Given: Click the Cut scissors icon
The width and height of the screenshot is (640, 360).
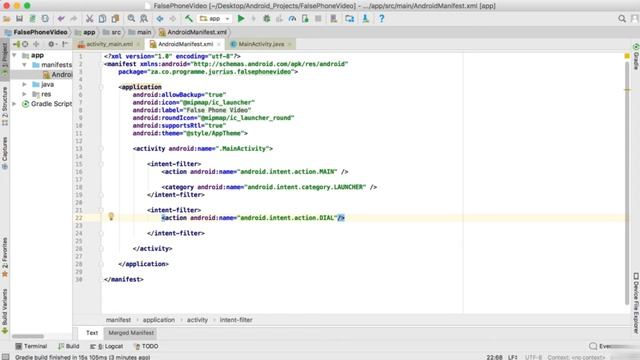Looking at the screenshot, I should pos(89,19).
